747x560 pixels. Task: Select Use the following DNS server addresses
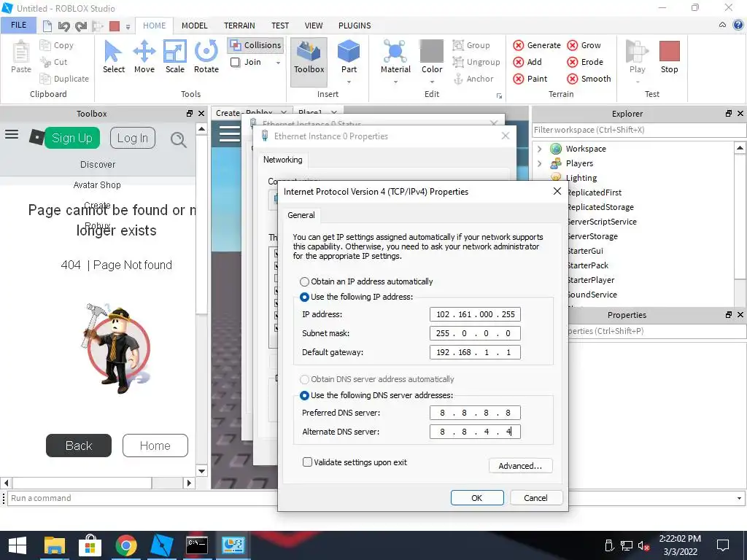click(x=304, y=395)
